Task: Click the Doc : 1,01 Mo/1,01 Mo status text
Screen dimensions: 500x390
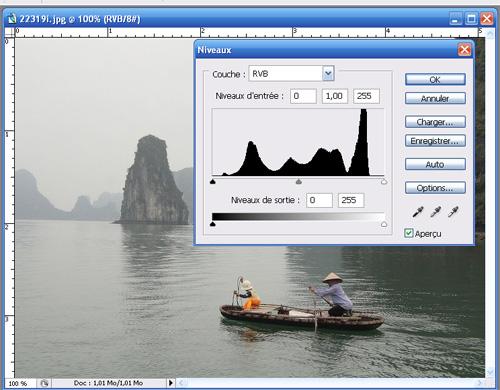Action: tap(108, 383)
